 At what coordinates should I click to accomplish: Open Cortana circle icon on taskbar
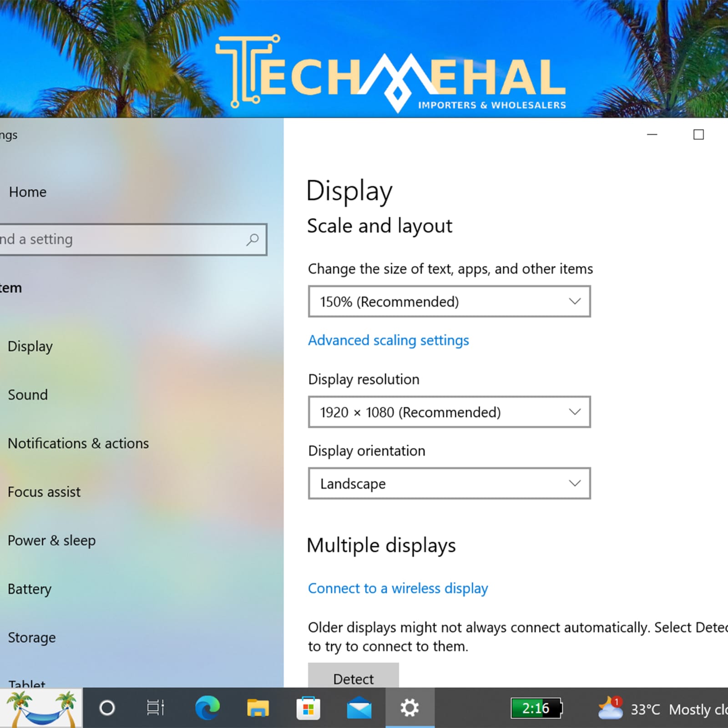[107, 708]
